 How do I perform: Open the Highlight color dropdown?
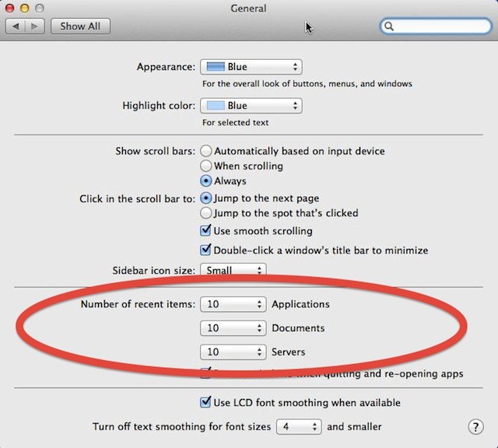coord(251,106)
